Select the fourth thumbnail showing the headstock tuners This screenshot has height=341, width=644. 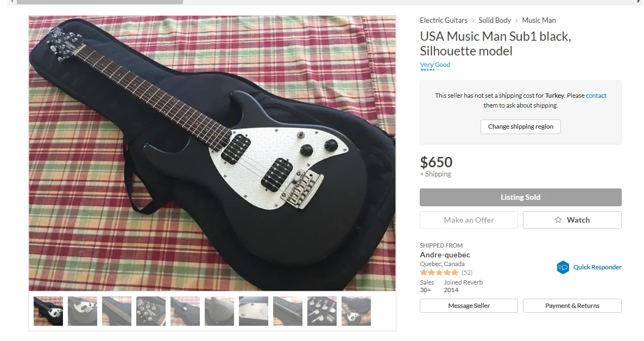point(151,311)
